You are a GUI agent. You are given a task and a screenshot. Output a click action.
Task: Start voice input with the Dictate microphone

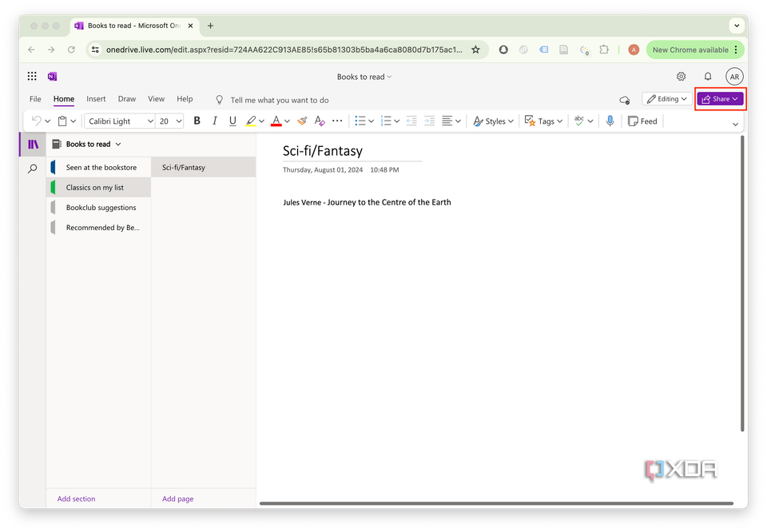(610, 121)
